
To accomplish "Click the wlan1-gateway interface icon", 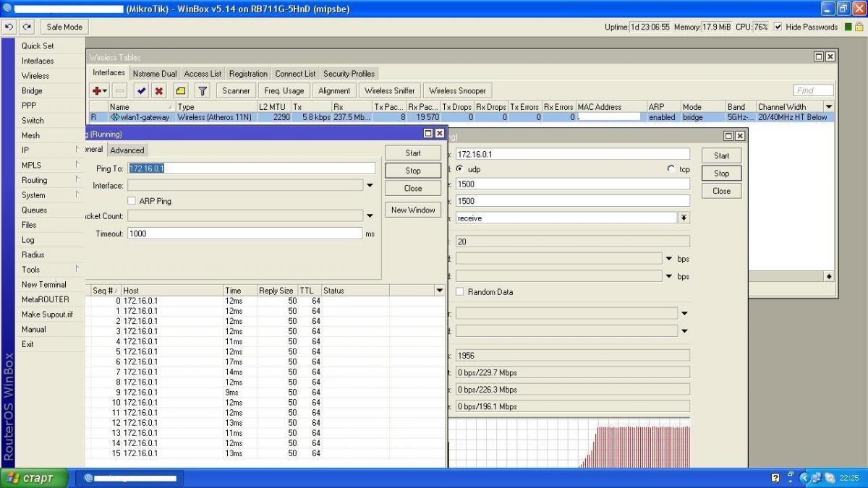I will (114, 117).
